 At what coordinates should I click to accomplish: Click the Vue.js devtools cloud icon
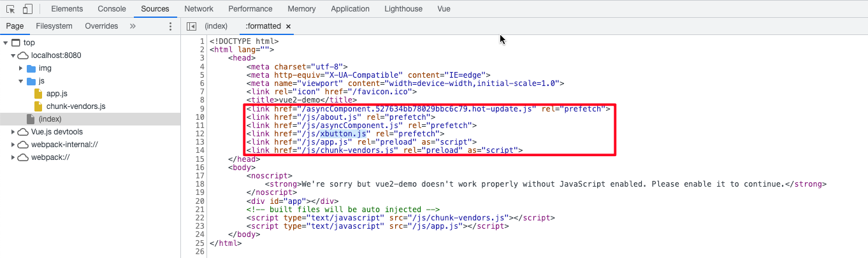coord(23,132)
